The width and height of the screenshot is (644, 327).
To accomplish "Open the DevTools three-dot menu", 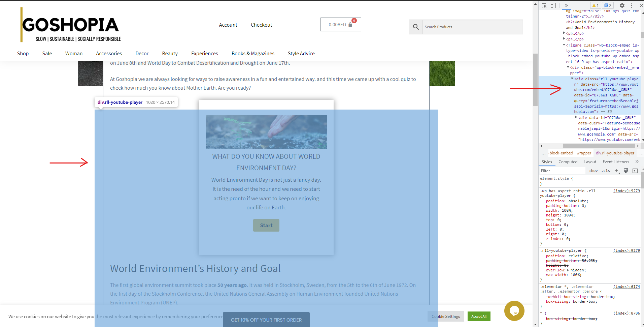I will point(632,5).
